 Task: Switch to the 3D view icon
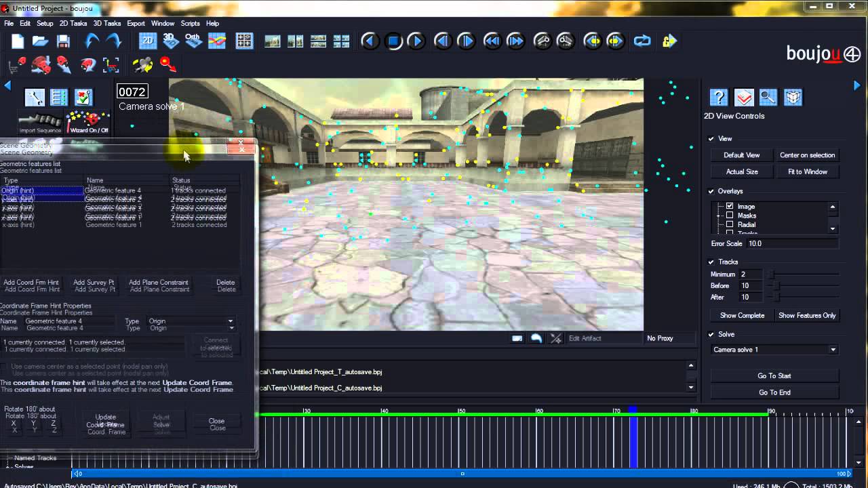[x=171, y=41]
